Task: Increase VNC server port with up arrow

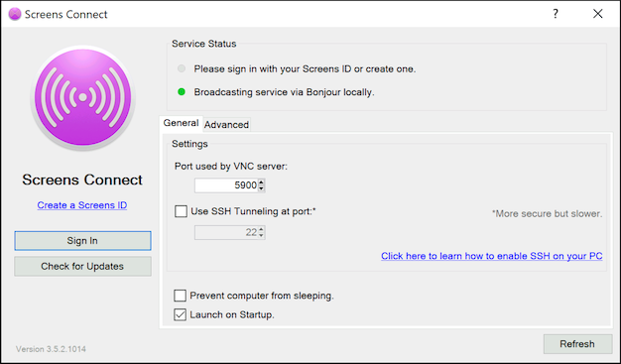Action: pos(261,182)
